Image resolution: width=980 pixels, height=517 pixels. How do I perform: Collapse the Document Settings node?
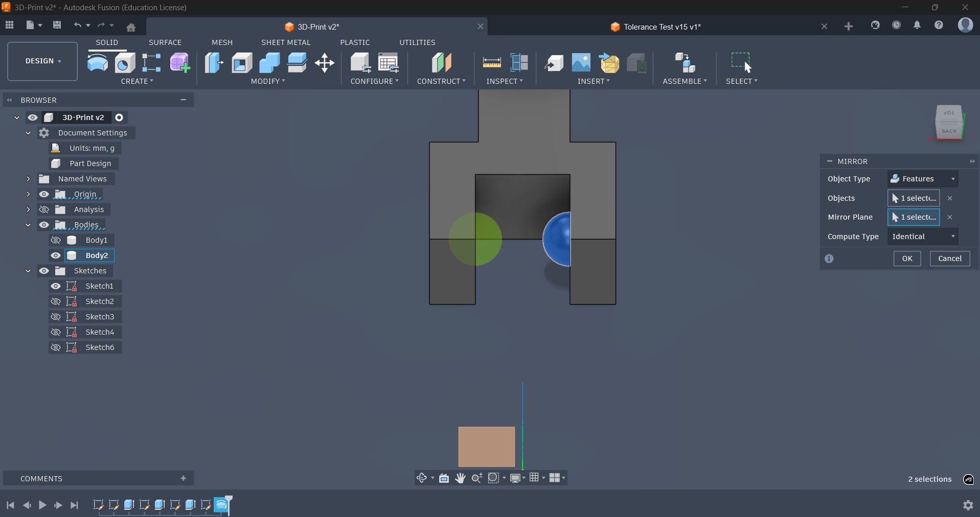coord(28,133)
